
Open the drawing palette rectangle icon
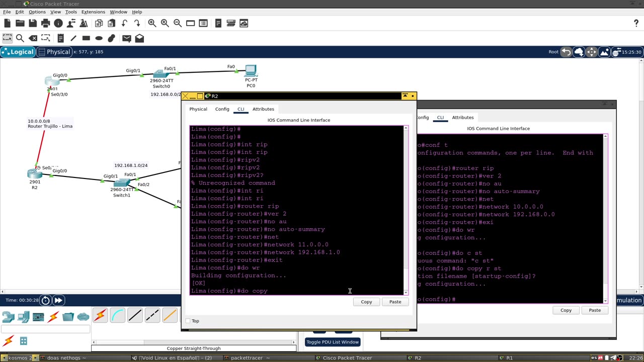(190, 23)
